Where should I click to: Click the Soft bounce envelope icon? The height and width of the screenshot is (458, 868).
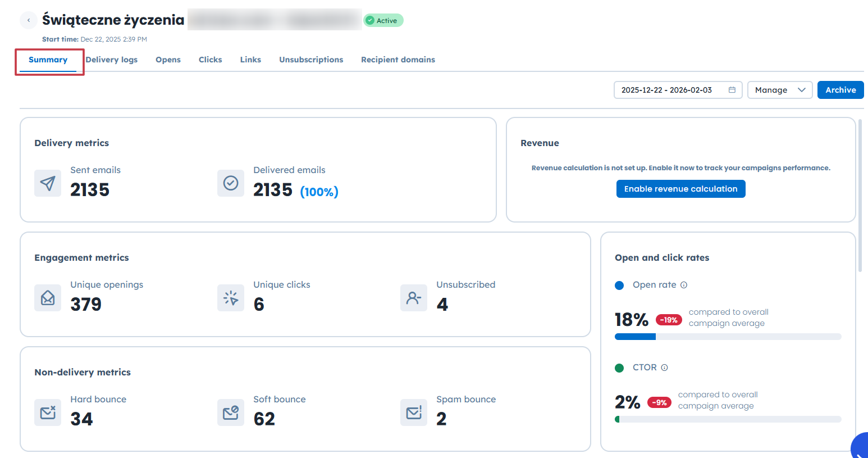coord(231,412)
